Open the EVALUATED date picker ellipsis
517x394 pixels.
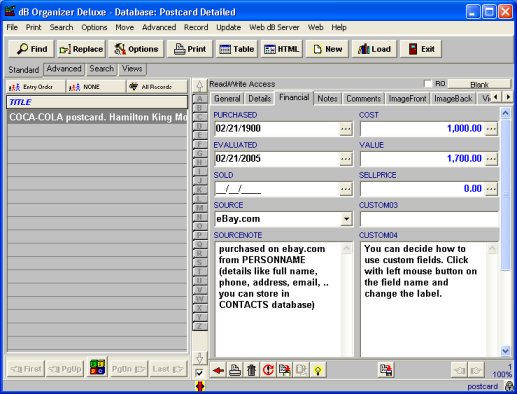coord(346,159)
